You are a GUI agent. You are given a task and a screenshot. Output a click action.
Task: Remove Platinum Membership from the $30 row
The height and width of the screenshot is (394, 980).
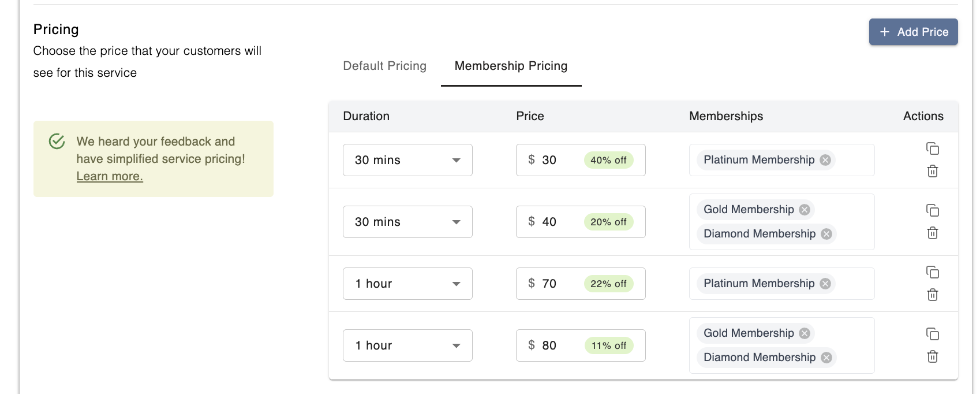(x=825, y=160)
